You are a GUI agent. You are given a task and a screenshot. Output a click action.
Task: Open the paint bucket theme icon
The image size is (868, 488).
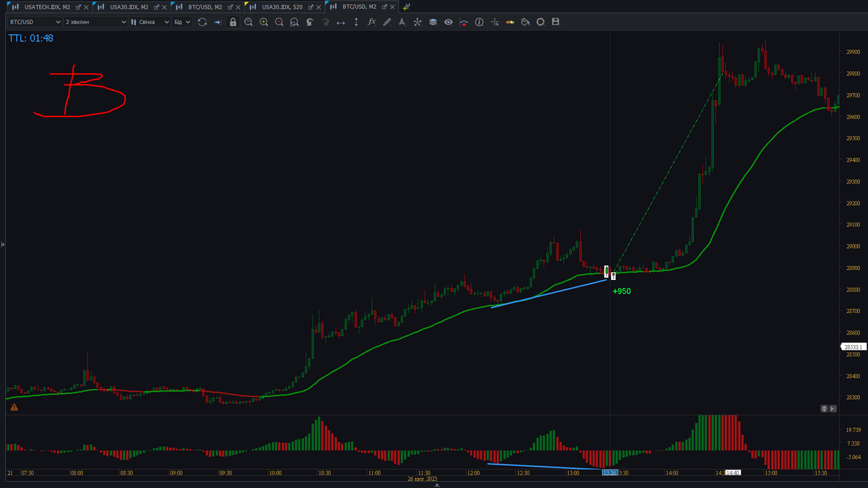(526, 22)
